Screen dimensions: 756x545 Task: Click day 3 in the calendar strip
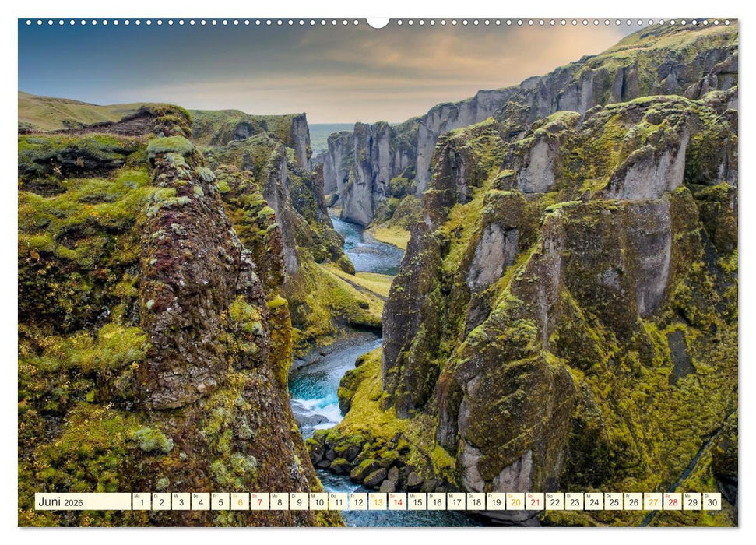point(181,501)
